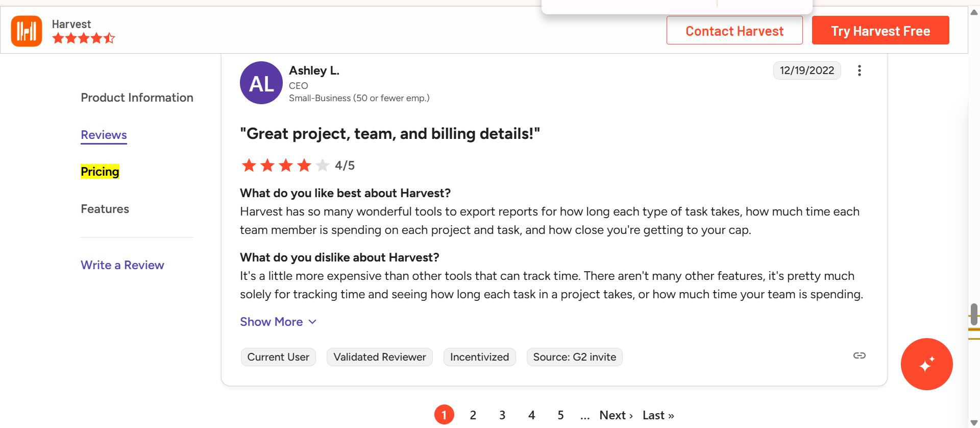Screen dimensions: 980x428
Task: Click the 4/5 star rating row
Action: pos(298,165)
